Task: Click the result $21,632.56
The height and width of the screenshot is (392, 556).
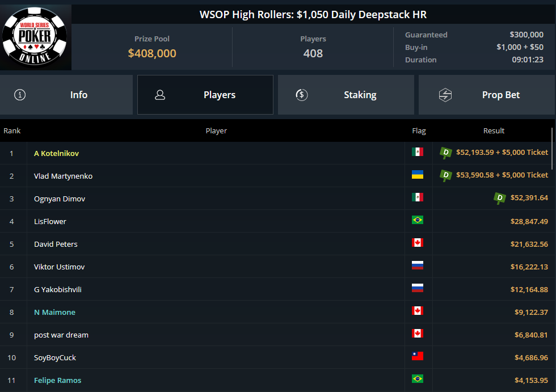Action: point(529,244)
